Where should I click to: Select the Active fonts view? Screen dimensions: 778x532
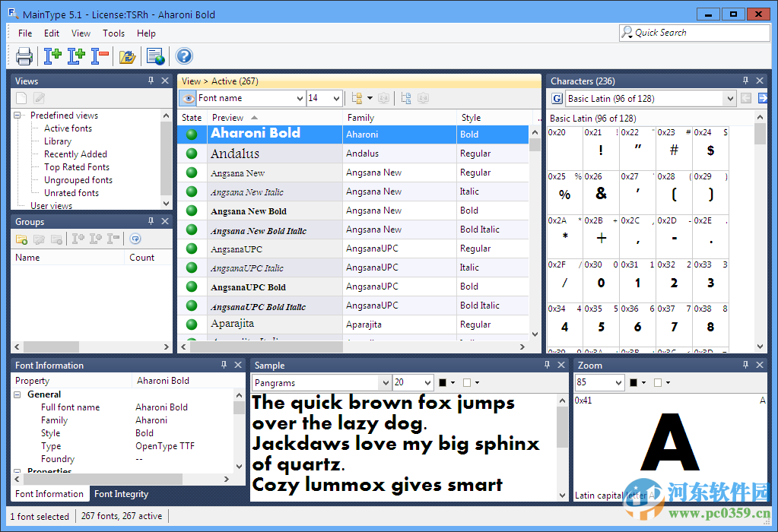[68, 128]
